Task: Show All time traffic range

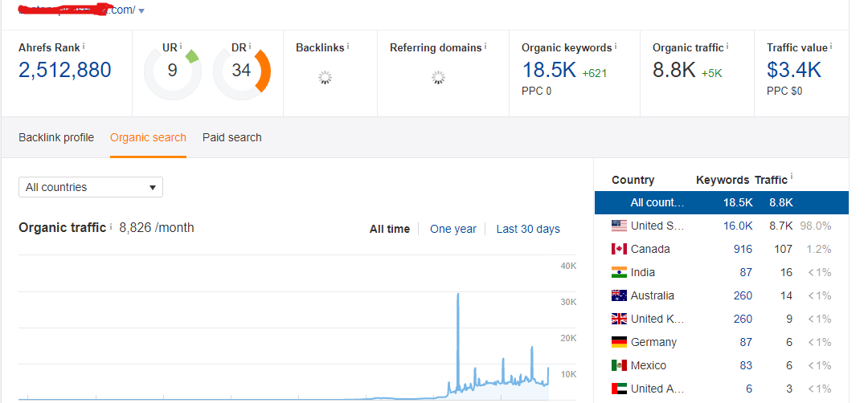Action: (390, 229)
